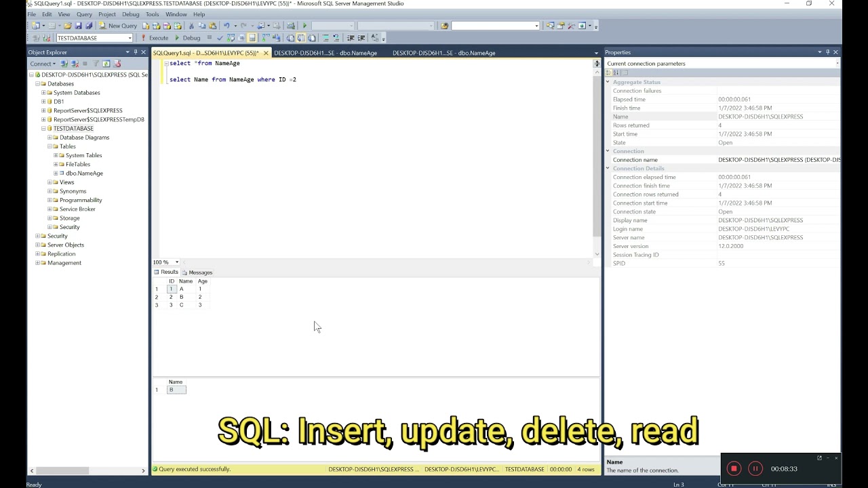The height and width of the screenshot is (488, 868).
Task: Start Debug on the query
Action: 188,38
